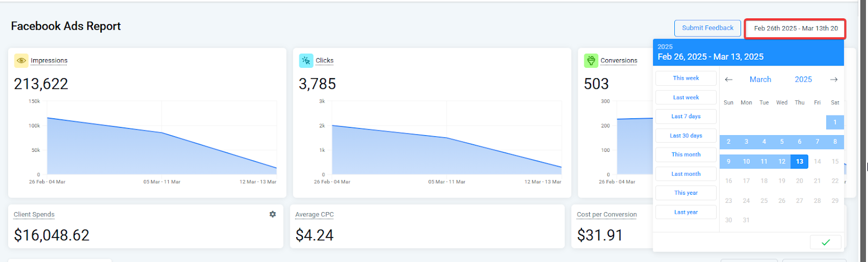Click the Impressions eye icon

(x=21, y=60)
